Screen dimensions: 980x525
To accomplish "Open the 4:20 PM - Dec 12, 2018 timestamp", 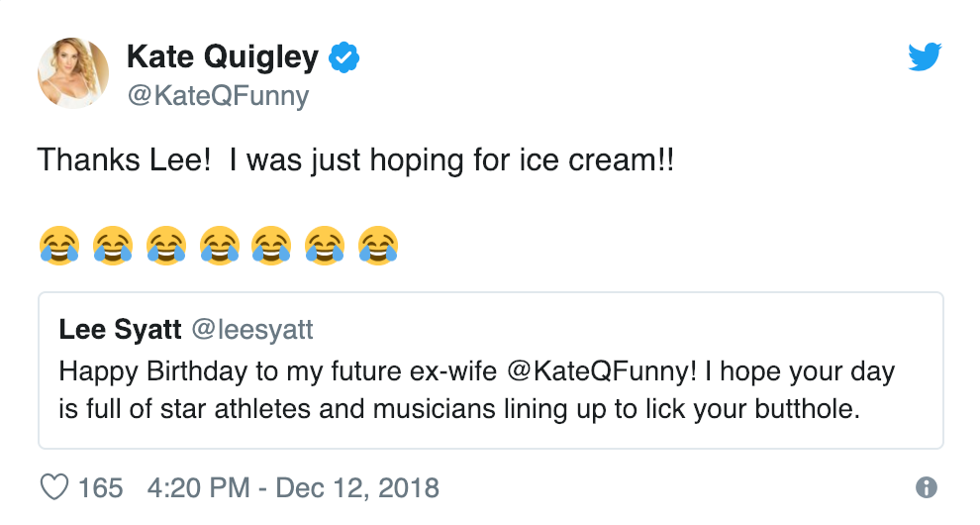I will point(293,487).
